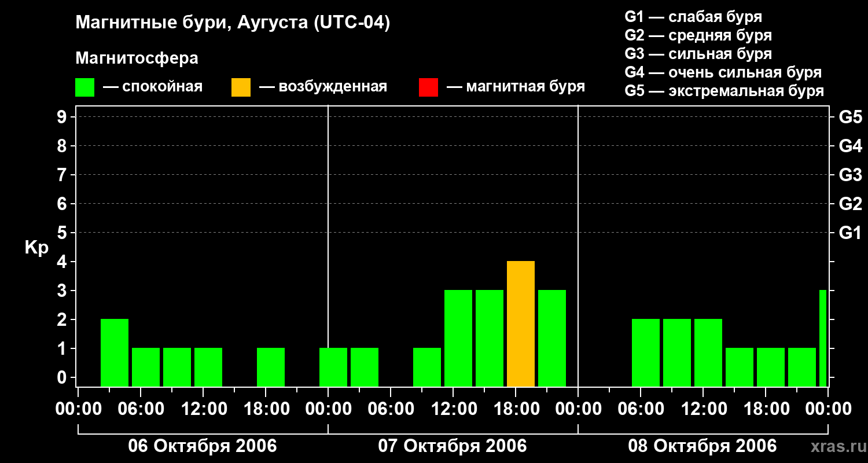868x463 pixels.
Task: Click the G3 axis label on right
Action: pyautogui.click(x=850, y=175)
